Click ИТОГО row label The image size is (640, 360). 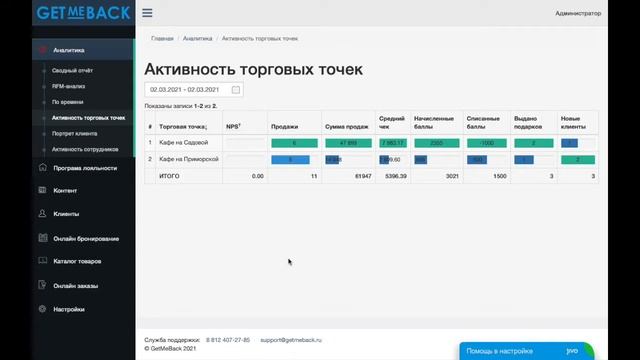[169, 176]
